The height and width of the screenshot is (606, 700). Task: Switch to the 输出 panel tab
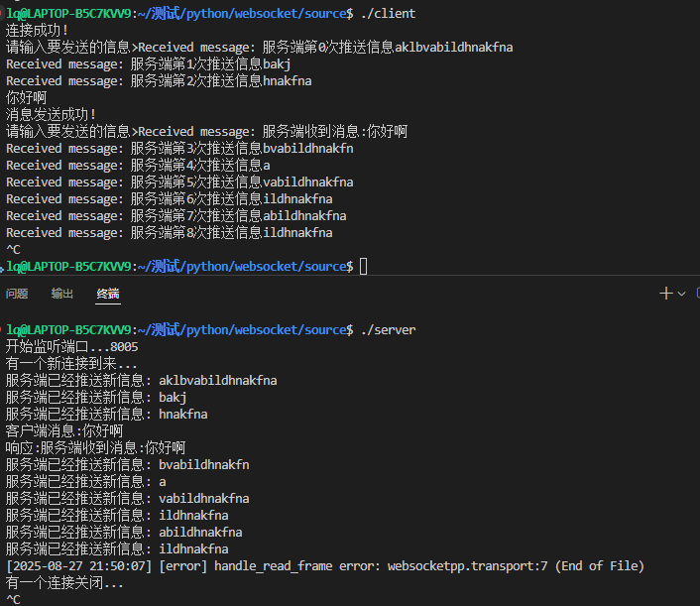tap(62, 294)
